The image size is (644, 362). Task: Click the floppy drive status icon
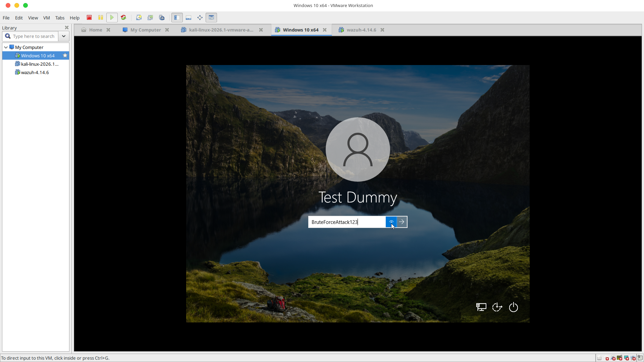click(613, 358)
